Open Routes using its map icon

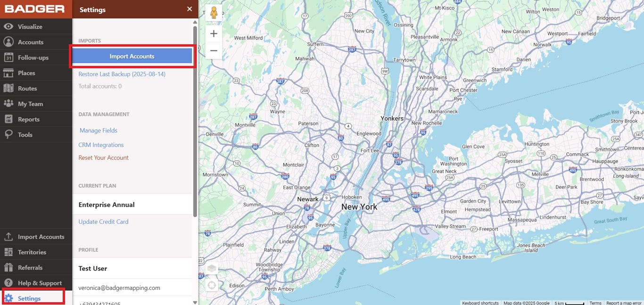click(x=8, y=88)
